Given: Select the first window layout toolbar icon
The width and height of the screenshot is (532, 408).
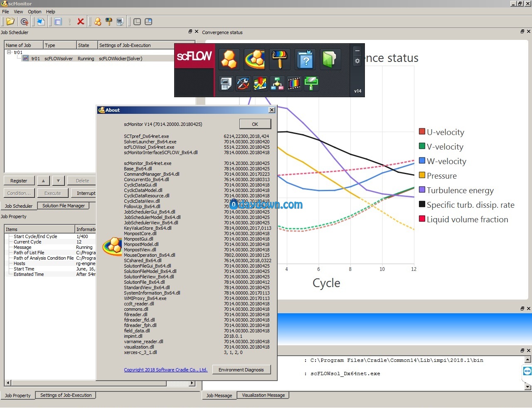Looking at the screenshot, I should [137, 22].
